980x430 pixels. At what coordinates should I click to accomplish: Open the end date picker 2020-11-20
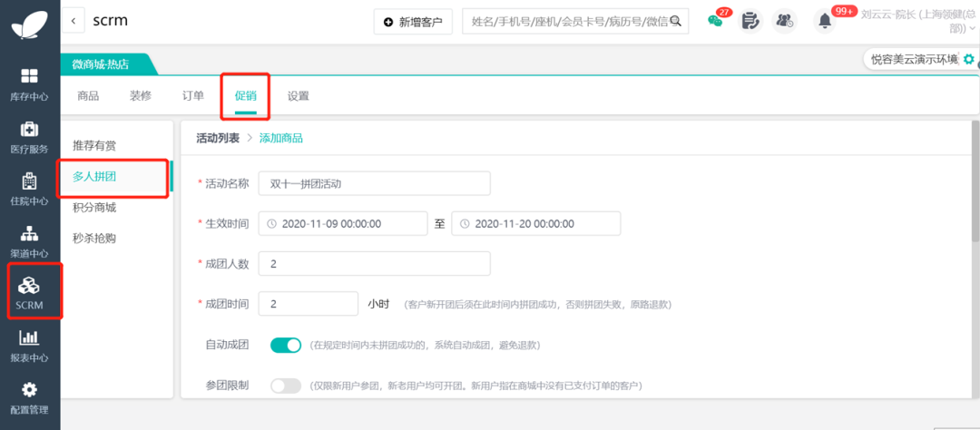[536, 224]
